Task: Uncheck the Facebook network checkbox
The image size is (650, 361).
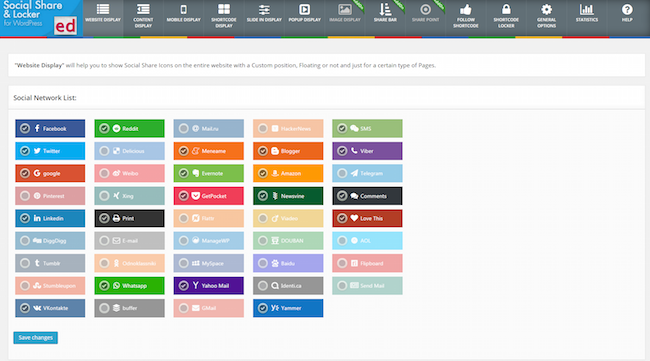Action: click(x=25, y=128)
